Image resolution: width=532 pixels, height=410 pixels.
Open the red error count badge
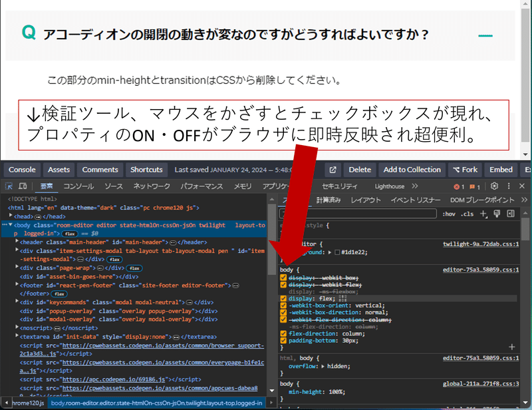click(459, 186)
